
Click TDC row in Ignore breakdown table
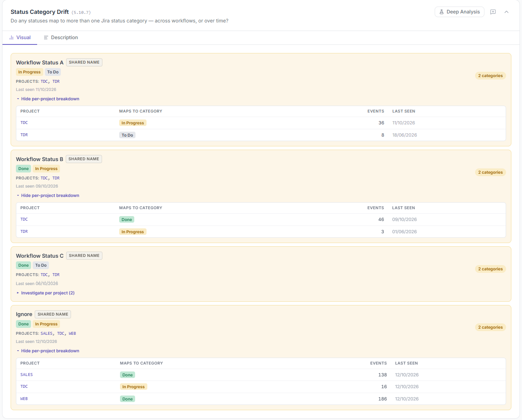(261, 387)
